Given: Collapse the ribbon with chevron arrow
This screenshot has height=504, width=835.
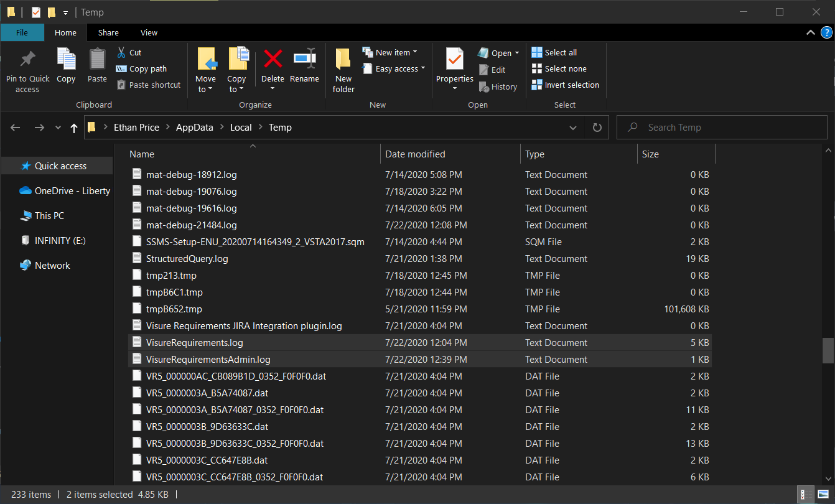Looking at the screenshot, I should coord(810,32).
